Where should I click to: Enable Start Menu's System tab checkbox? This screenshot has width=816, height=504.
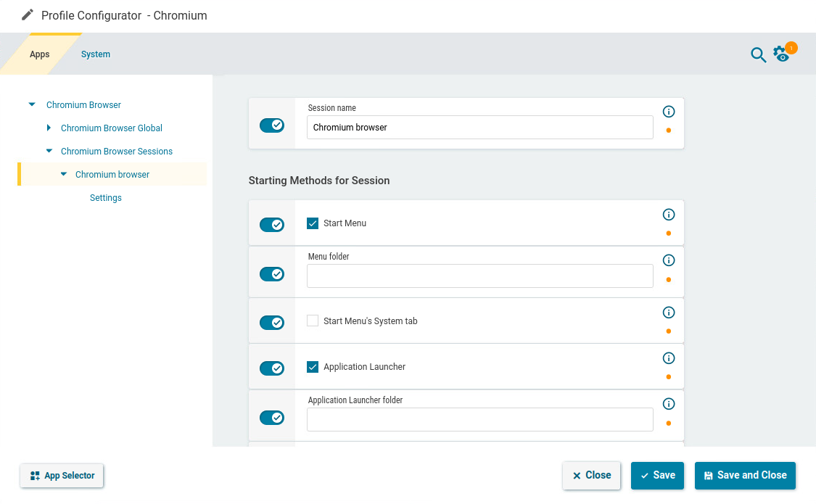[x=313, y=321]
